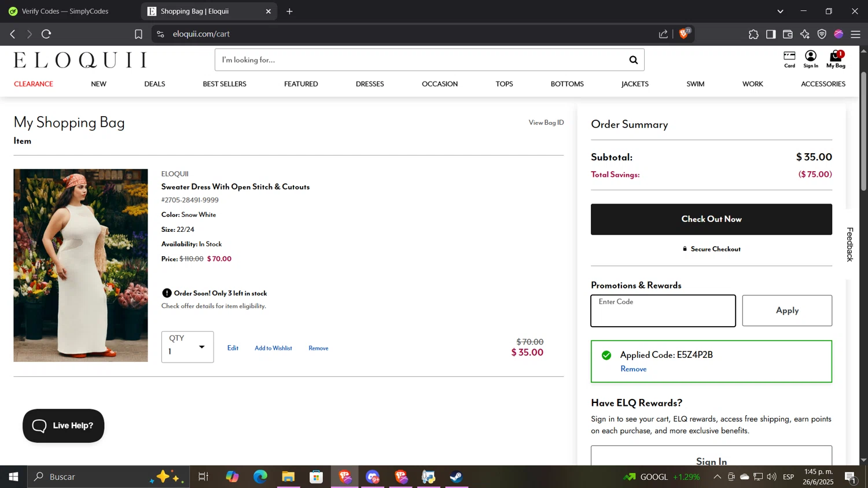Click the page vertical scrollbar

click(x=863, y=132)
